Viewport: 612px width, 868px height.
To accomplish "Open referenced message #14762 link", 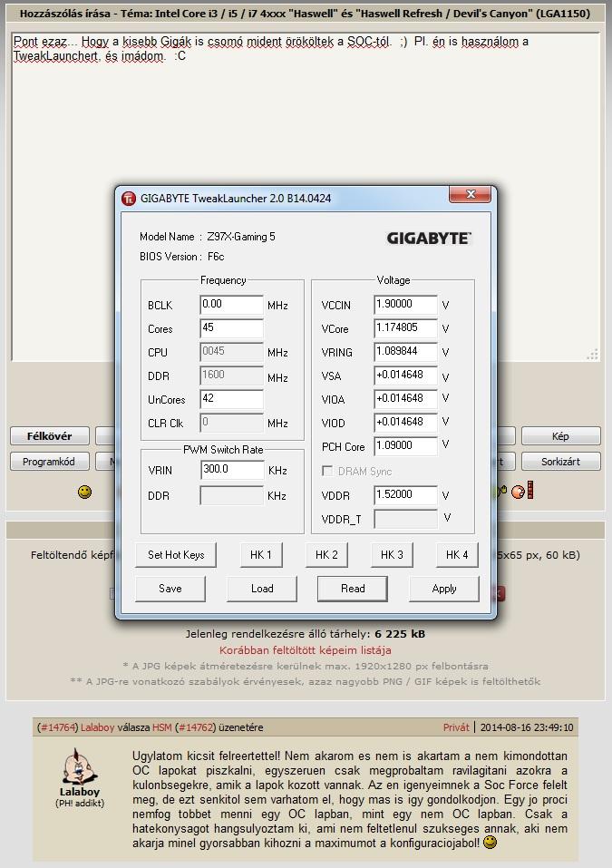I will (x=195, y=727).
